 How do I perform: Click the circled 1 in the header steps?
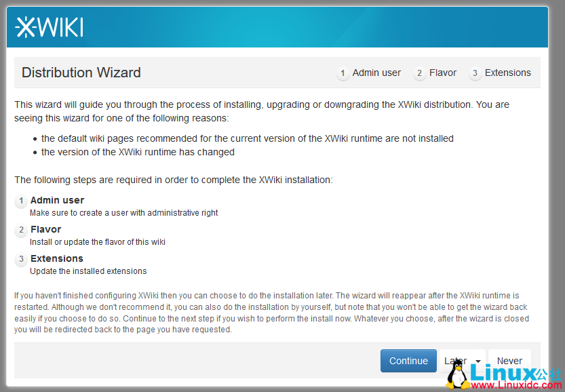point(343,73)
